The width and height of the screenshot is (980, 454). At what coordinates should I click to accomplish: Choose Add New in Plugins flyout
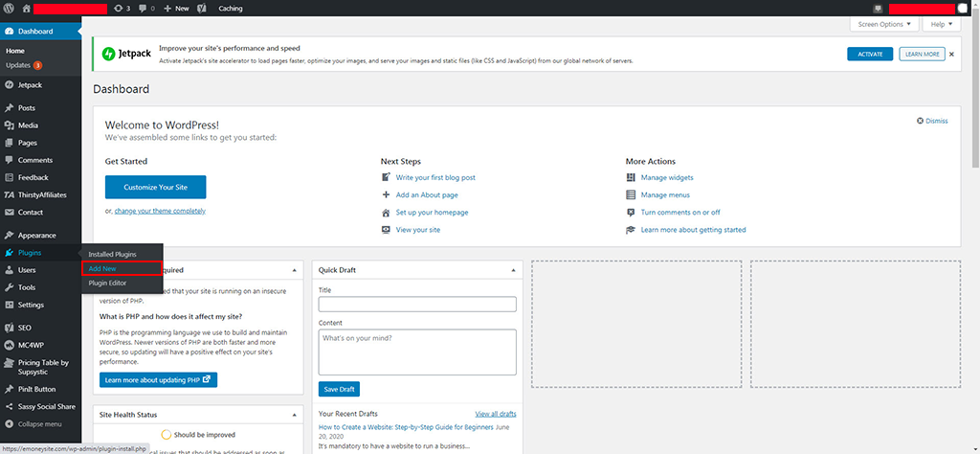point(122,268)
